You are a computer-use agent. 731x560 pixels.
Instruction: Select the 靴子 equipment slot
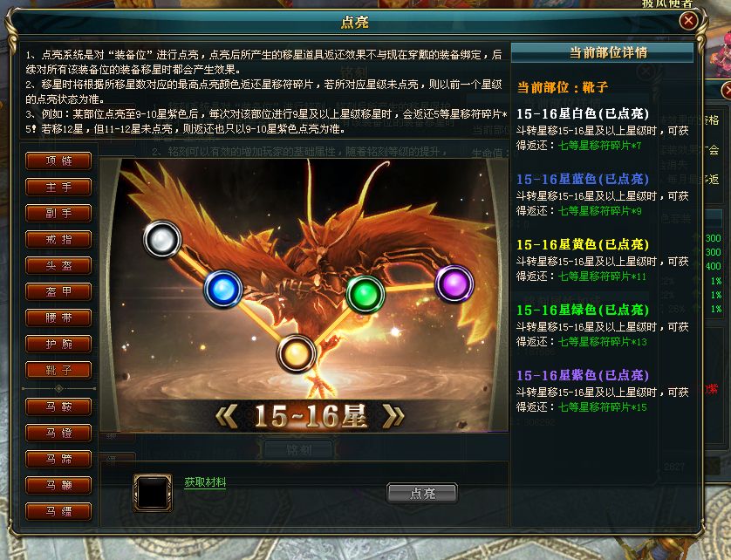[58, 370]
